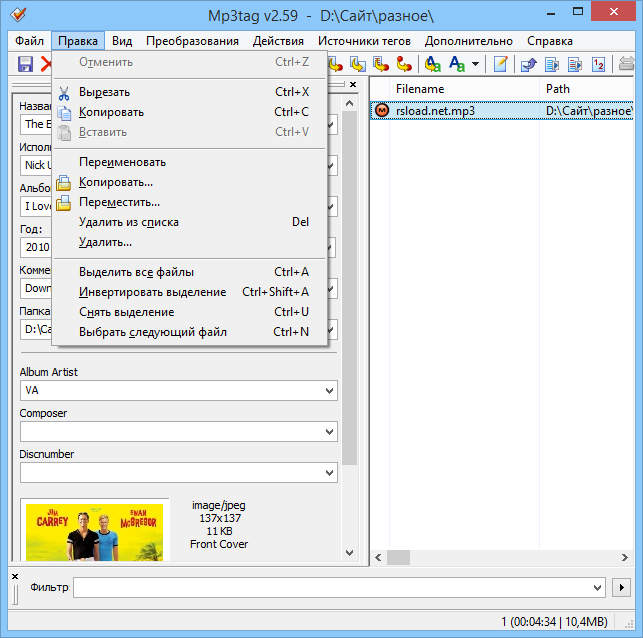The width and height of the screenshot is (643, 638).
Task: Expand the Фильтр dropdown arrow
Action: pyautogui.click(x=597, y=588)
